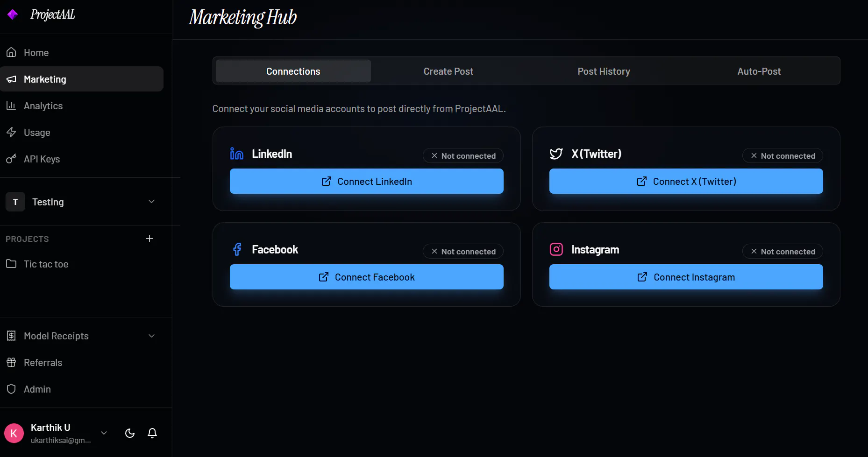Click the Marketing megaphone icon

click(11, 79)
